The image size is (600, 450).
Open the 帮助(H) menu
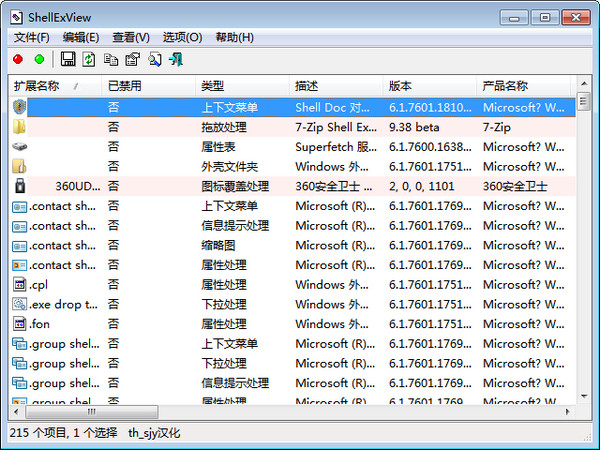click(235, 38)
